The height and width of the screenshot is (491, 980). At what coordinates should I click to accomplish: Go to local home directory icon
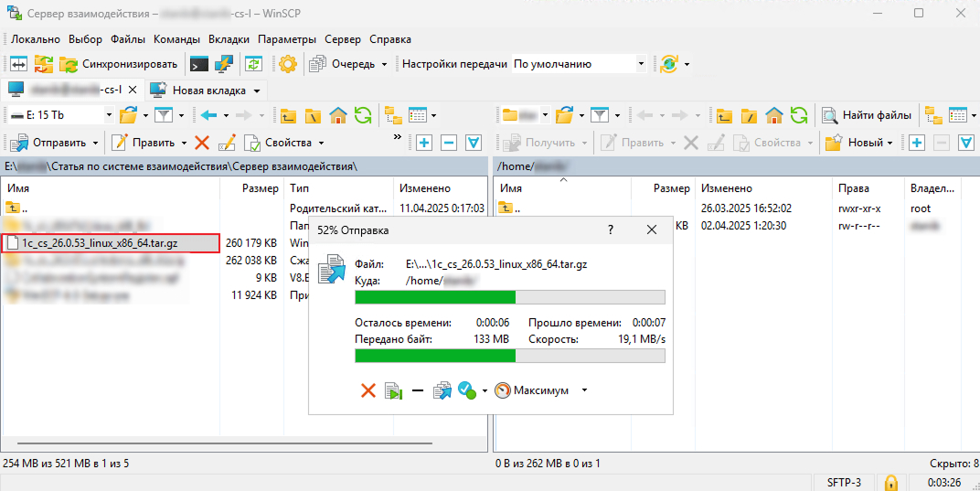point(338,115)
